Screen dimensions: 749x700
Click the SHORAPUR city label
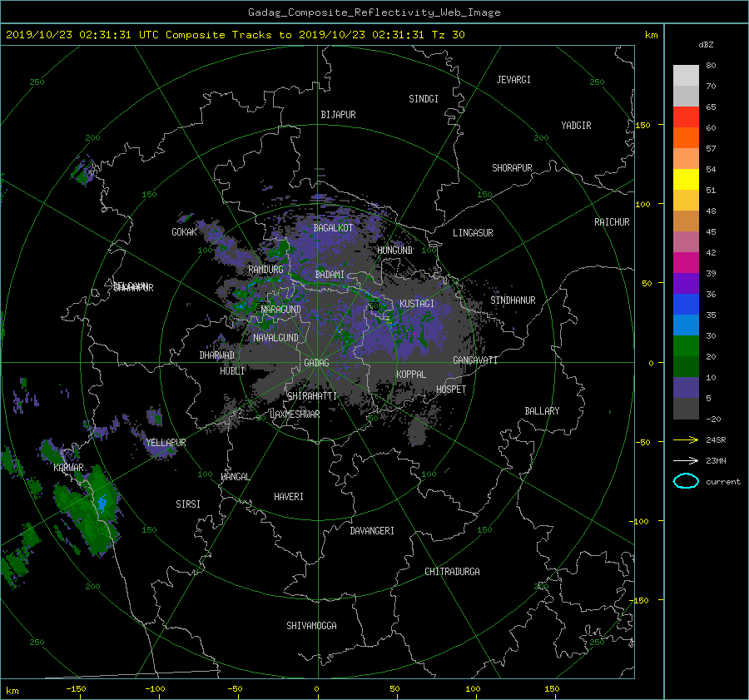point(512,168)
